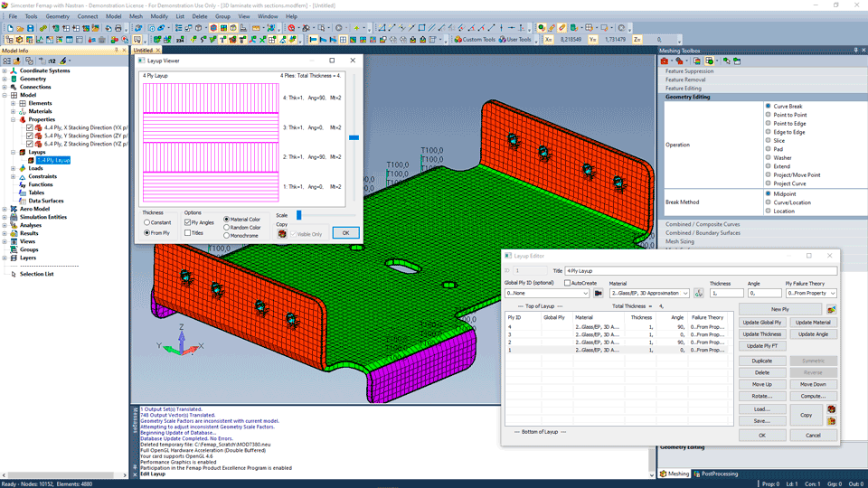Click the icon next to New Ply button
Image resolution: width=868 pixels, height=488 pixels.
[832, 309]
